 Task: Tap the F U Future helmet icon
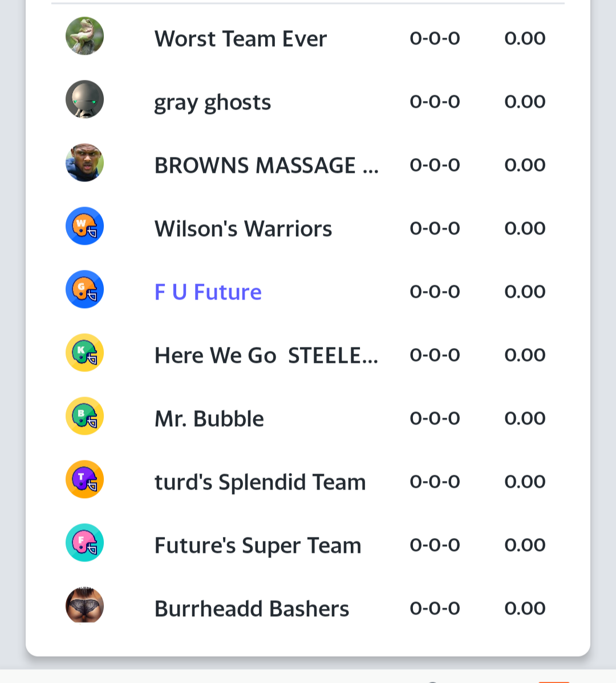point(84,289)
